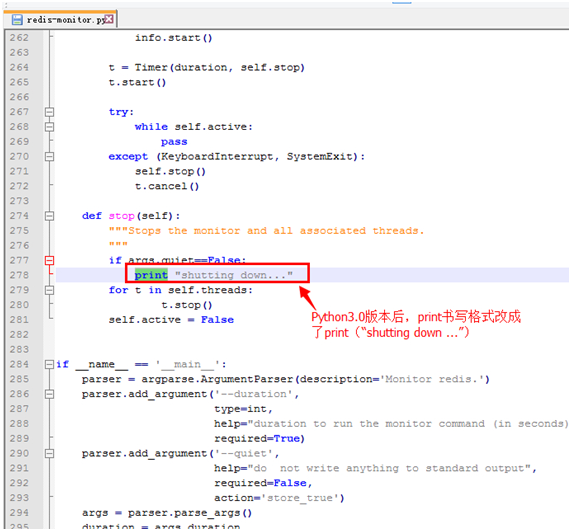Collapse the while loop at line 268
Screen dimensions: 571x531
pyautogui.click(x=50, y=127)
